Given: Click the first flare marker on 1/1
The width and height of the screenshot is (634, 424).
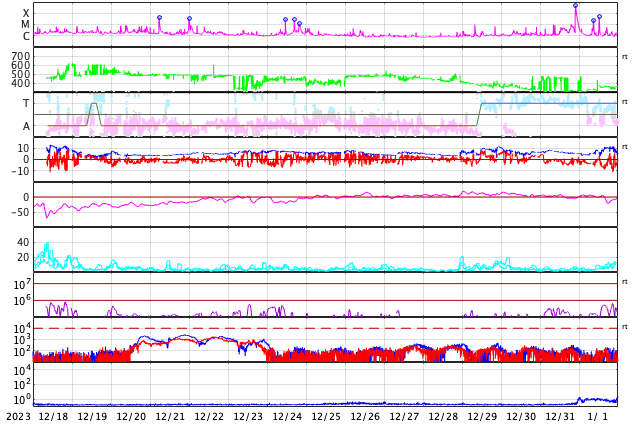Looking at the screenshot, I should point(593,20).
